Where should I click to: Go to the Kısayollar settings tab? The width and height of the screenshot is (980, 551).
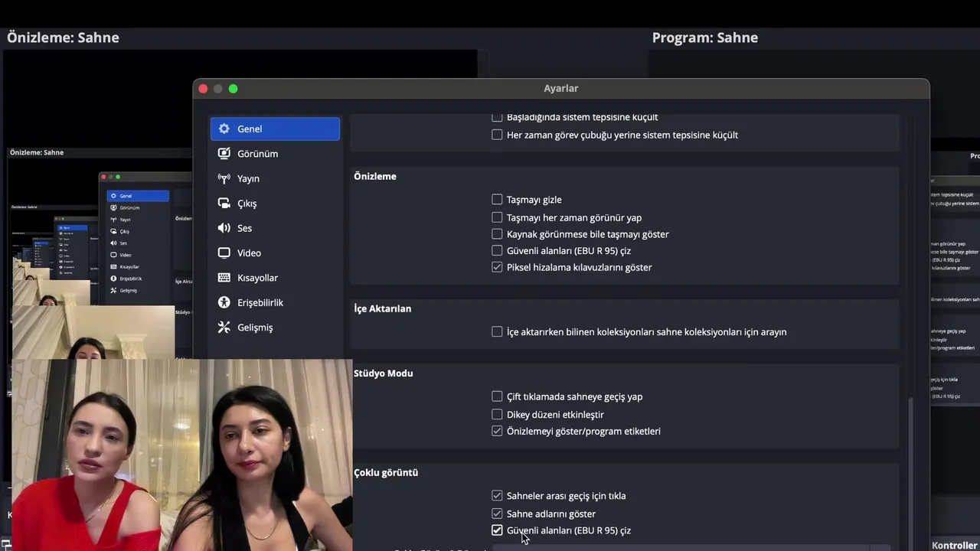click(x=275, y=278)
